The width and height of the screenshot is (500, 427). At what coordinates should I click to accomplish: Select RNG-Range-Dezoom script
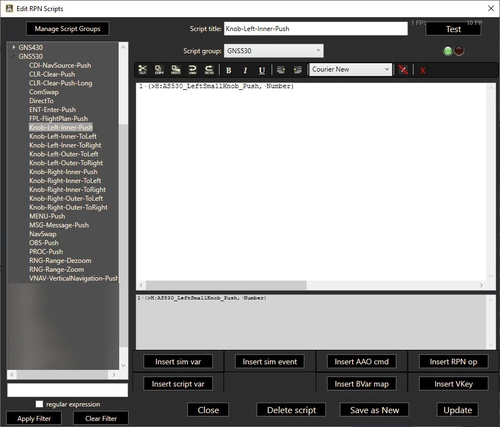tap(60, 261)
